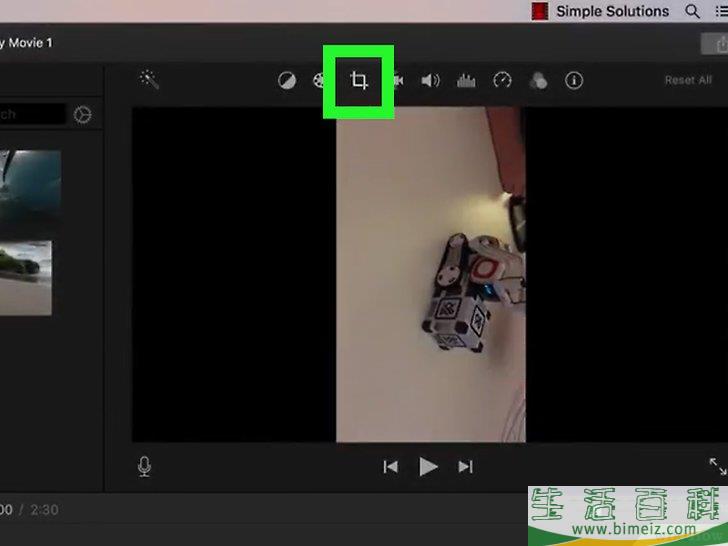Open the color balance tool
728x546 pixels.
tap(287, 81)
